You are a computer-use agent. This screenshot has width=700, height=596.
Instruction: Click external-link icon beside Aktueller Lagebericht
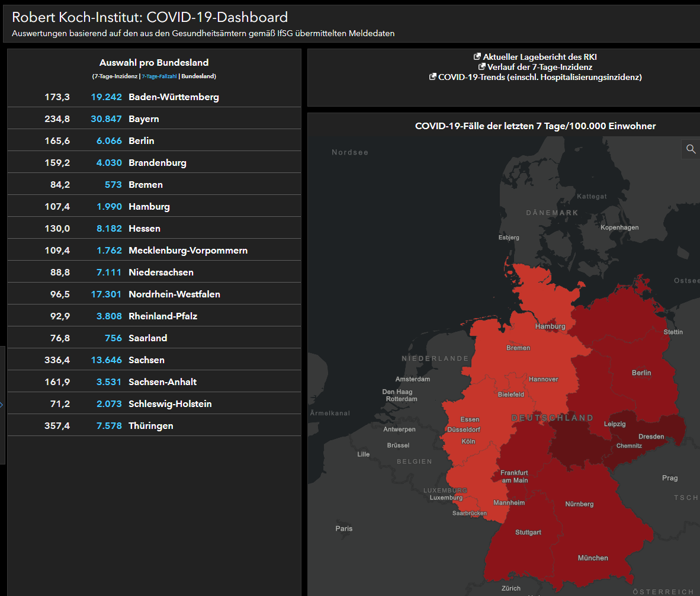click(477, 57)
